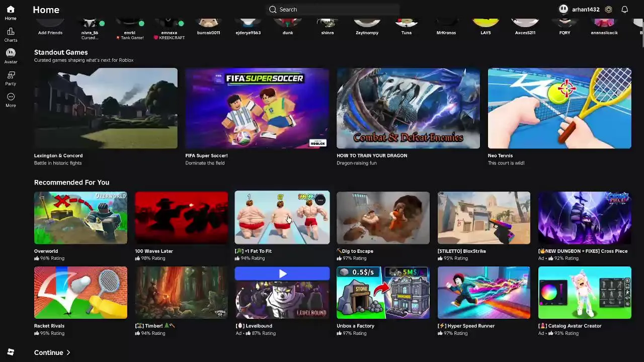Open friend emrkl avatar

129,24
